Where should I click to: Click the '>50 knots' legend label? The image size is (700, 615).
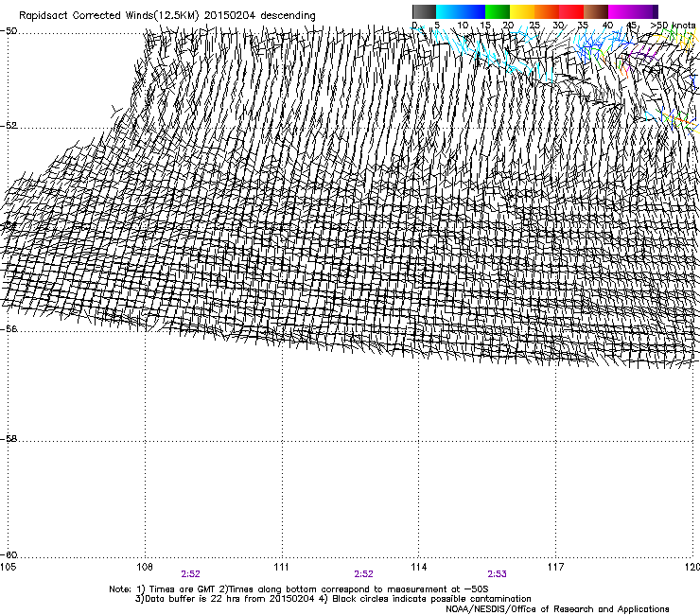(x=673, y=25)
